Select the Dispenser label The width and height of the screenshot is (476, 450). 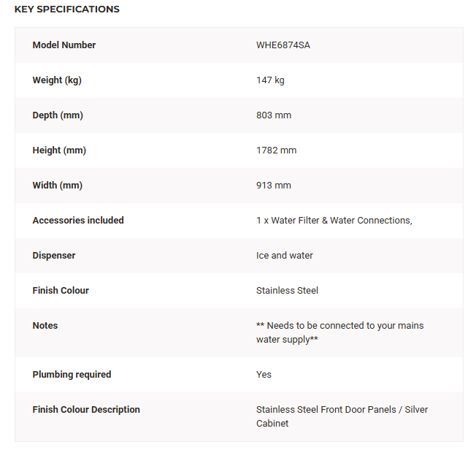[x=54, y=256]
